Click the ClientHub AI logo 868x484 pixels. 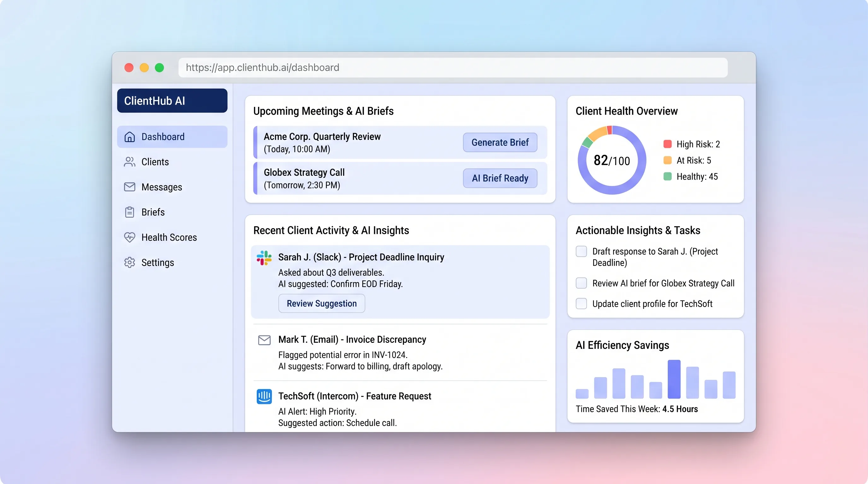tap(172, 101)
